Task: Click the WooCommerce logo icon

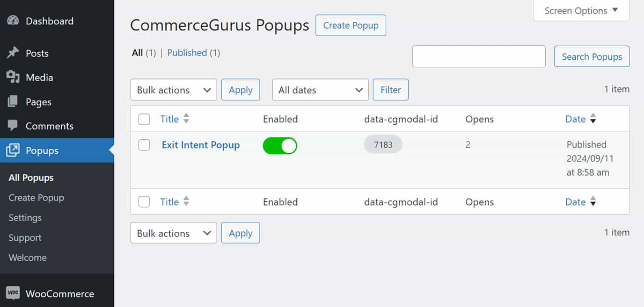Action: pyautogui.click(x=13, y=293)
